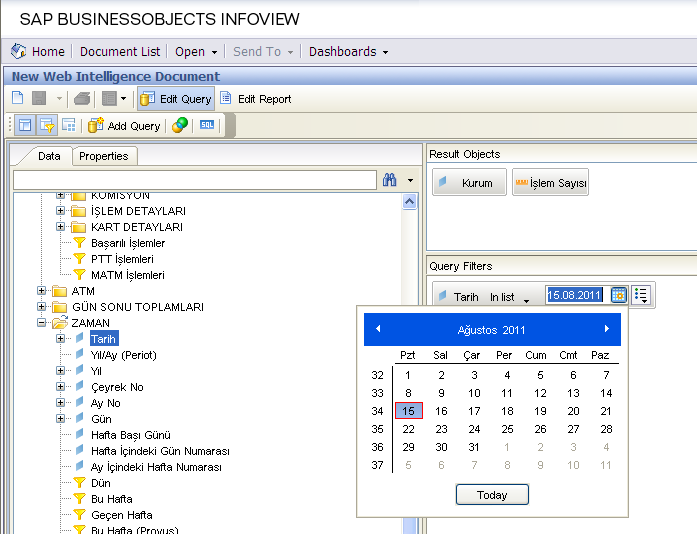Toggle the Query Filters pane icon
The height and width of the screenshot is (534, 697).
[47, 125]
